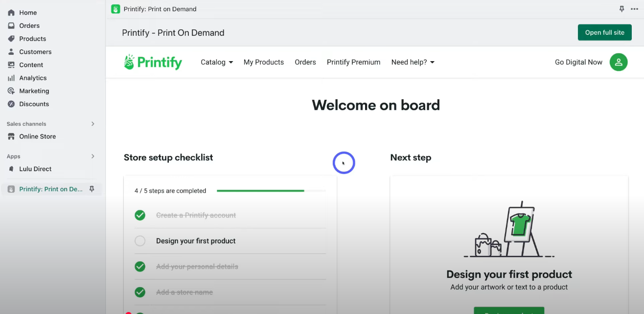The image size is (644, 314).
Task: Open Orders in Printify navigation
Action: (305, 62)
